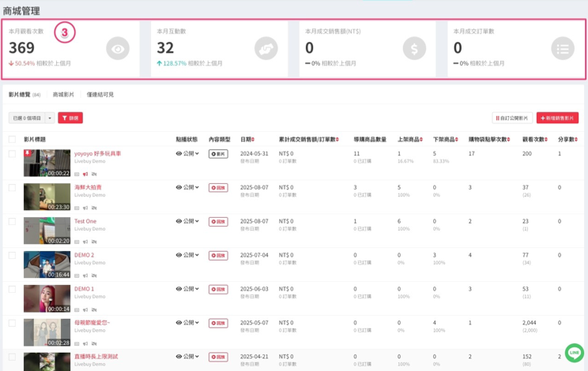Click the 自訂公開影片 button
The height and width of the screenshot is (371, 588).
point(511,118)
